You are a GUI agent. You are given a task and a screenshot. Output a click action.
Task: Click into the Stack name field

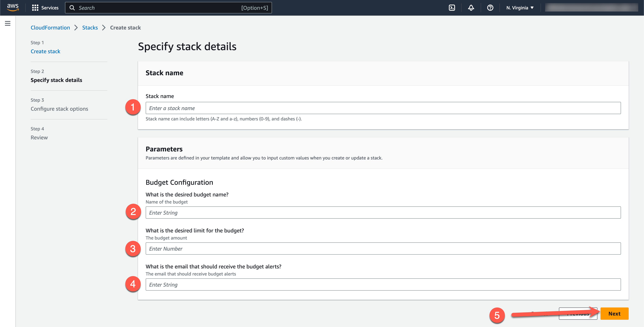[x=383, y=108]
